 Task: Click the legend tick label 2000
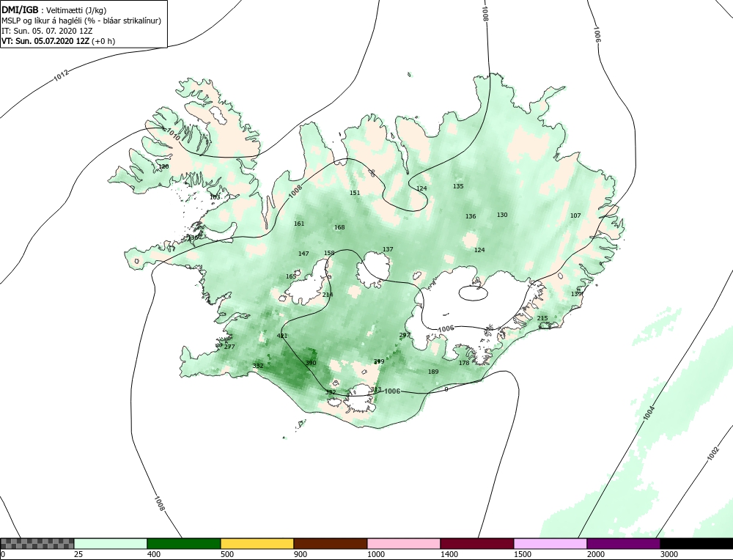[595, 554]
